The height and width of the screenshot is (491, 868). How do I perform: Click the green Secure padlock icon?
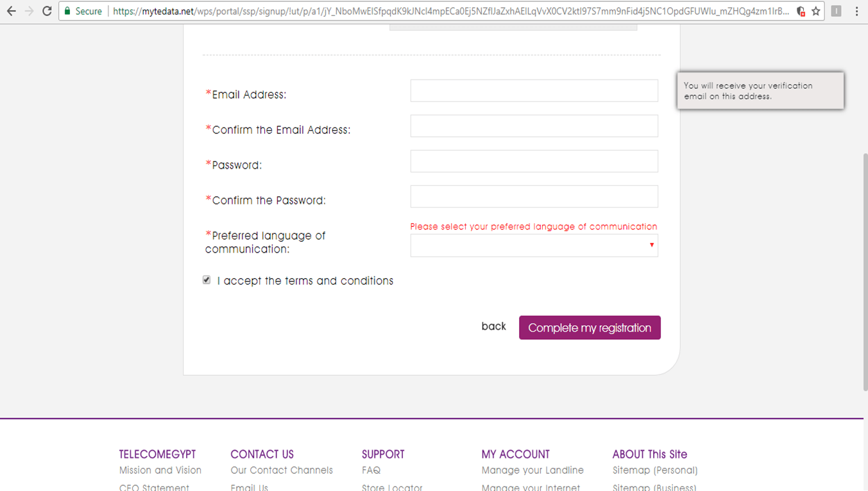coord(67,11)
